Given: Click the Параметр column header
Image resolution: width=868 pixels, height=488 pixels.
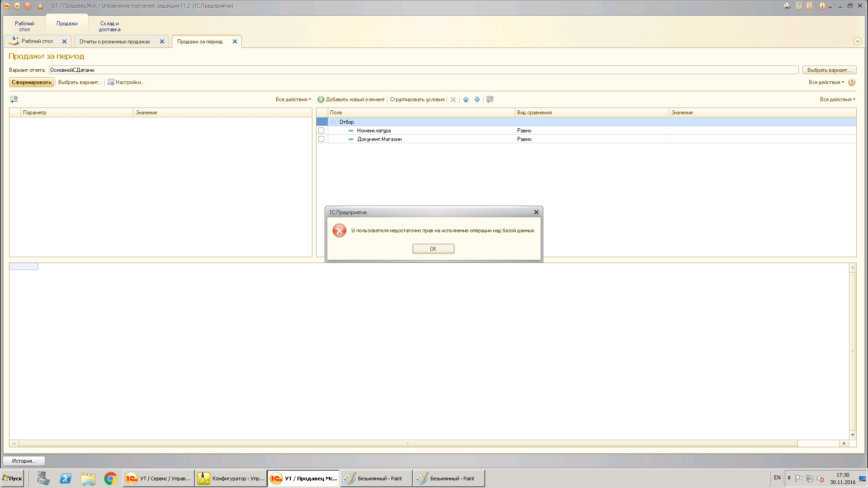Looking at the screenshot, I should 77,113.
